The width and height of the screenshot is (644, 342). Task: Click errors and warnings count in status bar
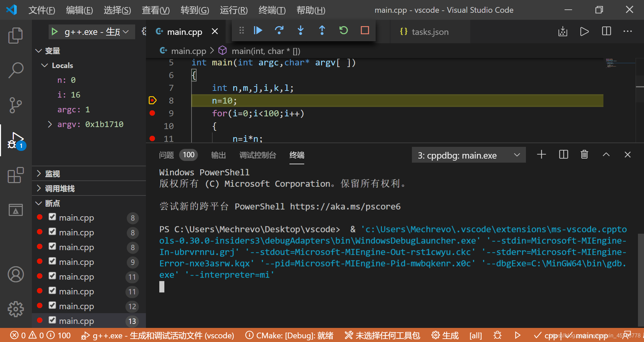coord(40,335)
